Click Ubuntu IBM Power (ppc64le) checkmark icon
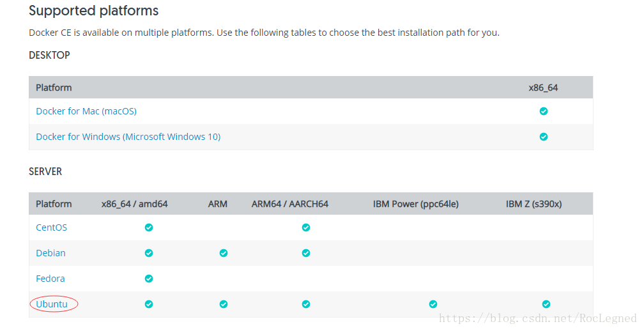The width and height of the screenshot is (644, 331). coord(433,304)
